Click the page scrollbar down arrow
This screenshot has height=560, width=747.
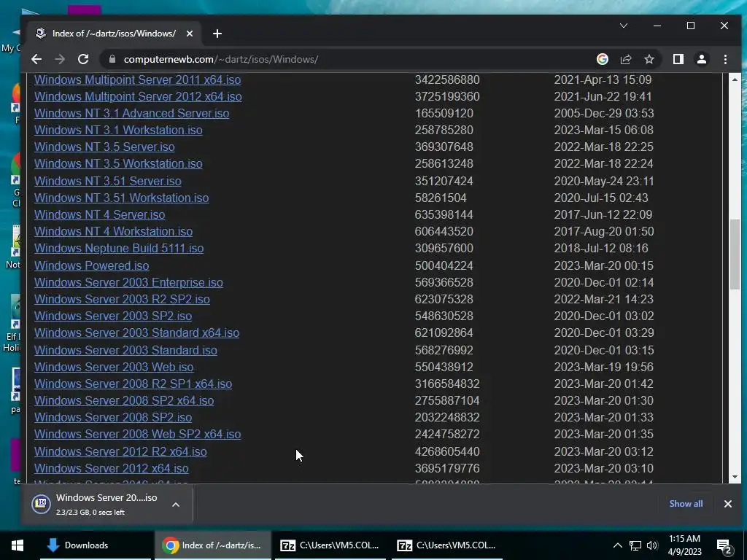click(735, 477)
